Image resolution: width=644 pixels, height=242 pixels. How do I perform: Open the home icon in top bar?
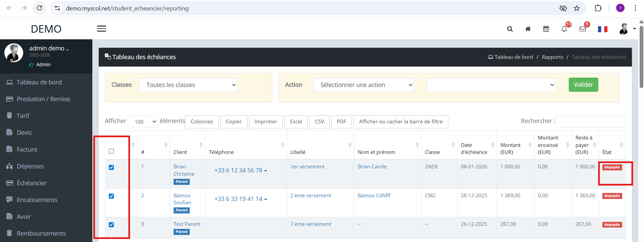click(x=528, y=29)
